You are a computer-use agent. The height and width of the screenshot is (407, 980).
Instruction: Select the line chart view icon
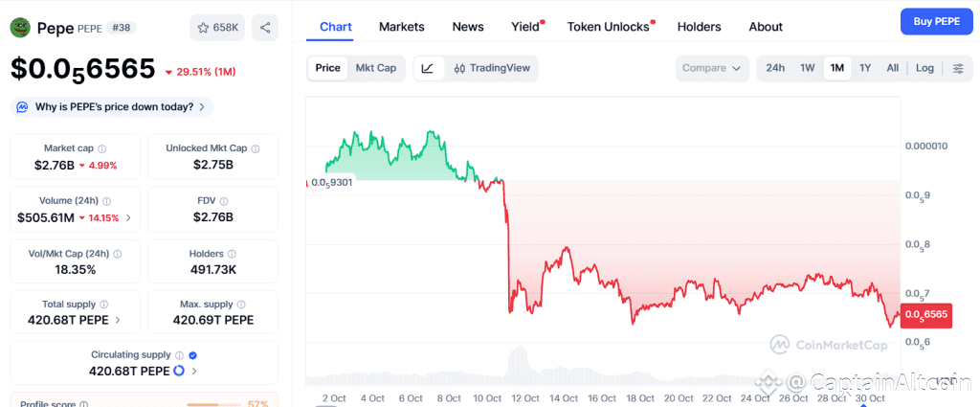(428, 68)
